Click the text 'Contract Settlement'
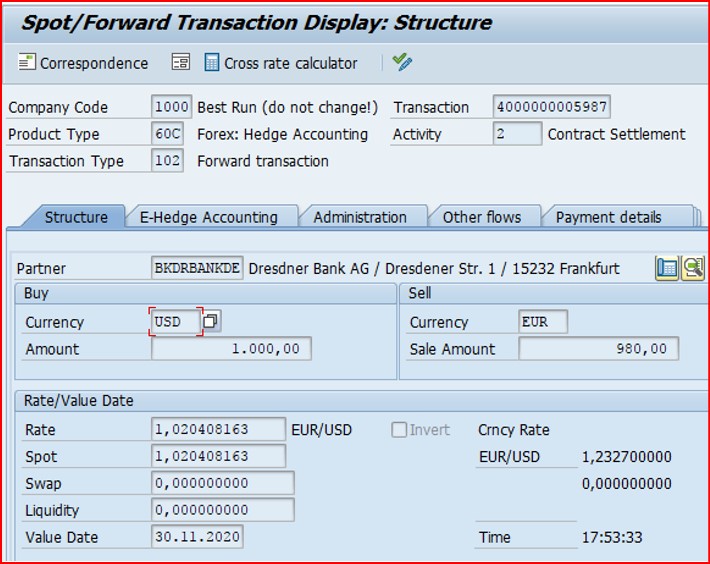This screenshot has height=564, width=710. [616, 134]
